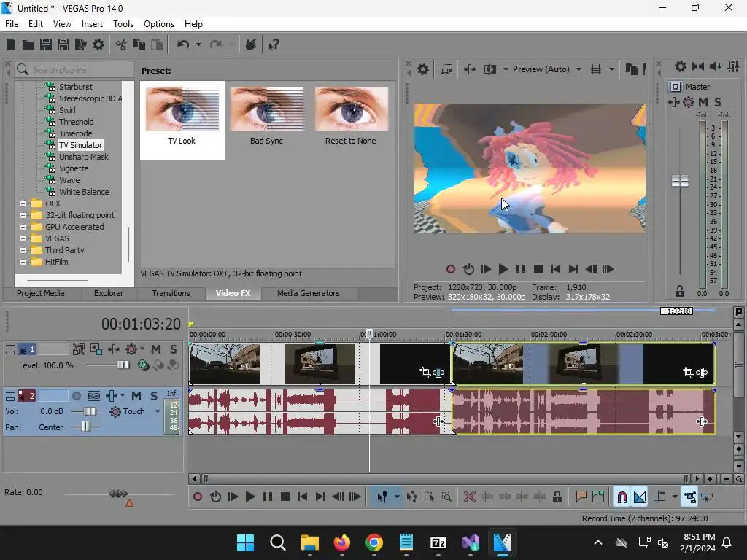The image size is (747, 560).
Task: Click Record button in timeline transport
Action: pos(198,497)
